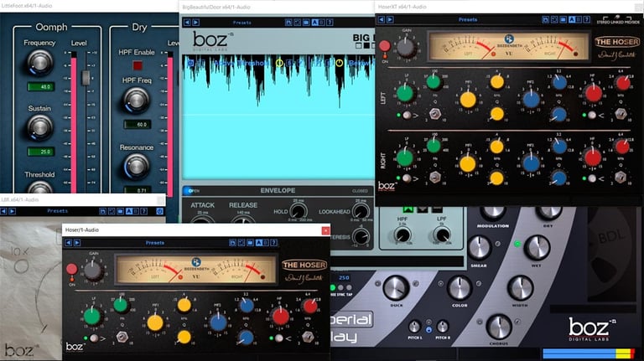Click LPF knob in gate filter section
Screen dimensions: 644x361
(x=442, y=235)
